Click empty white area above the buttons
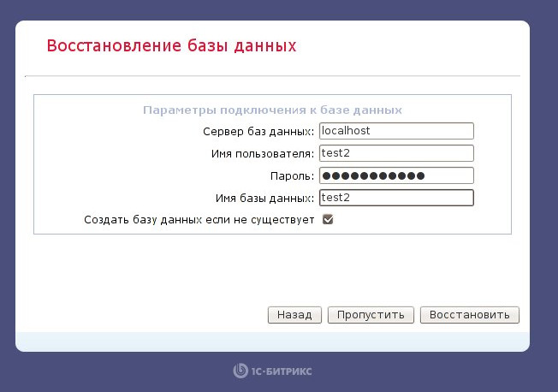Viewport: 558px width, 392px height. point(272,270)
